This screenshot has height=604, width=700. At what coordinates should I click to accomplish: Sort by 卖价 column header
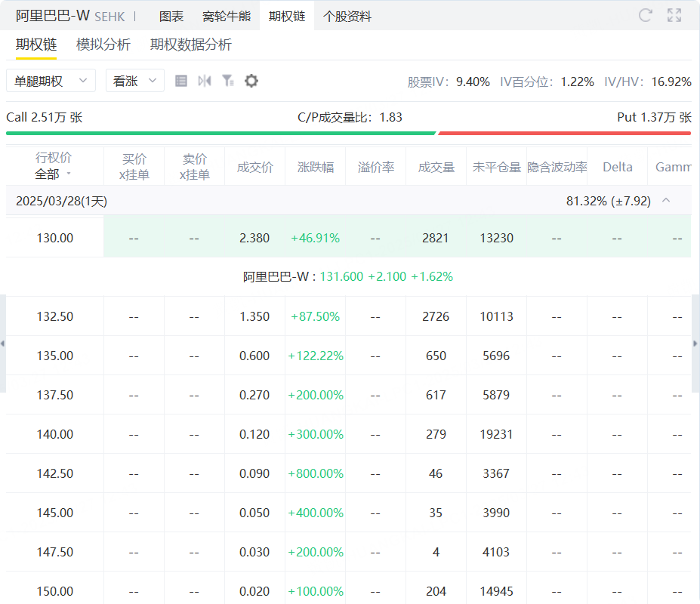pos(195,167)
